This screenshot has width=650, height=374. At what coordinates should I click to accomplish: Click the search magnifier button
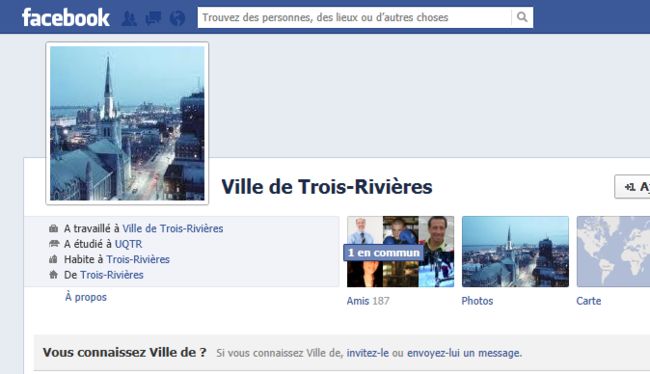[x=522, y=17]
